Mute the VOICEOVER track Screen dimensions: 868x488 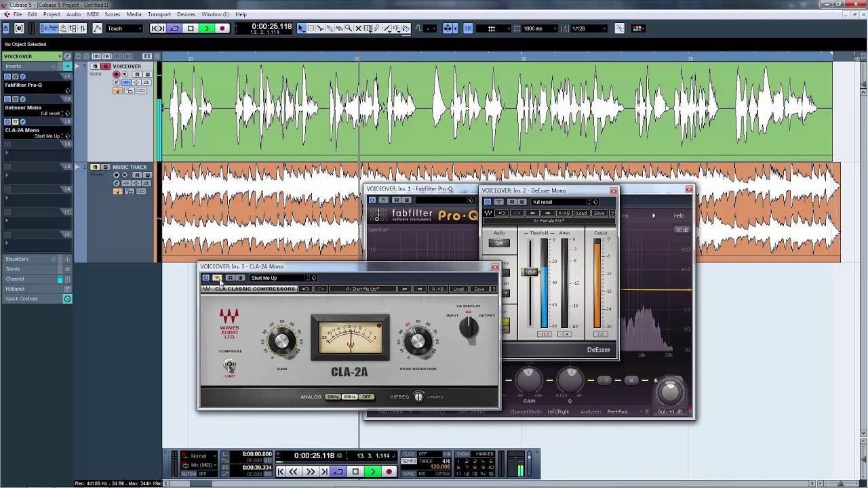(95, 66)
